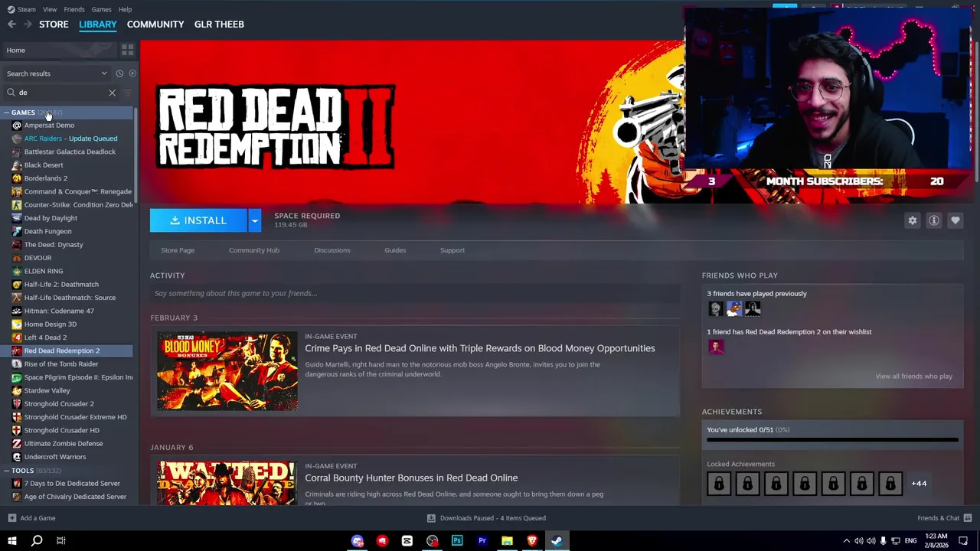Open Crime Pays in Red Dead Online headline

point(480,348)
